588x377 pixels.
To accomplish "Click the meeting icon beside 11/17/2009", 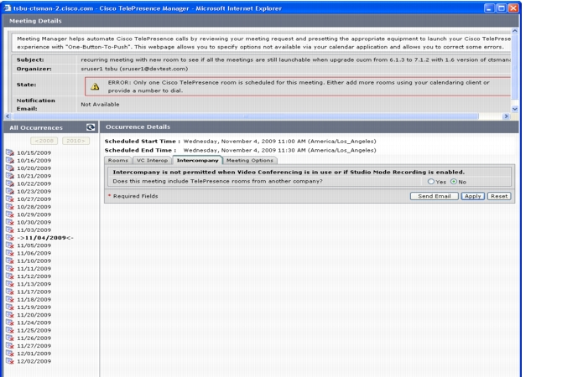I will pos(10,292).
